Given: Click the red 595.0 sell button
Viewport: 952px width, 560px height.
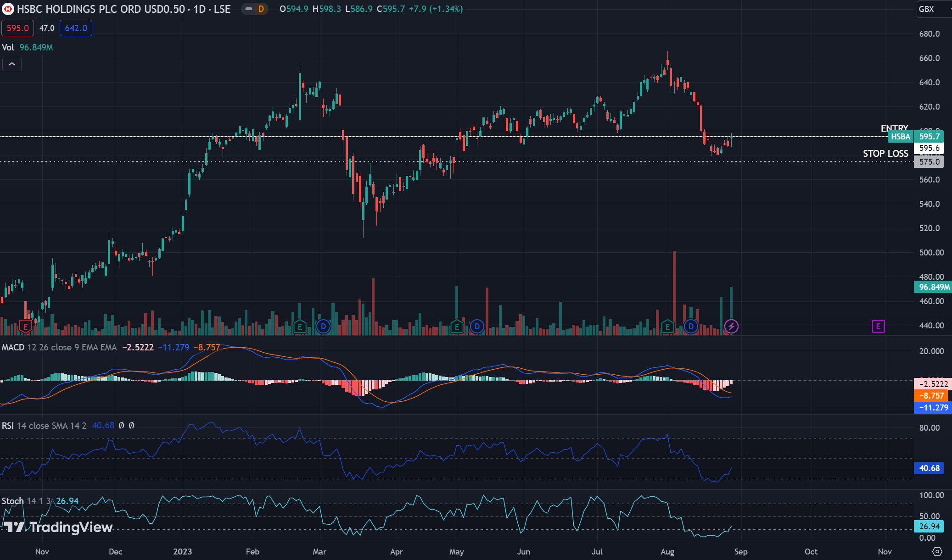Looking at the screenshot, I should tap(17, 28).
